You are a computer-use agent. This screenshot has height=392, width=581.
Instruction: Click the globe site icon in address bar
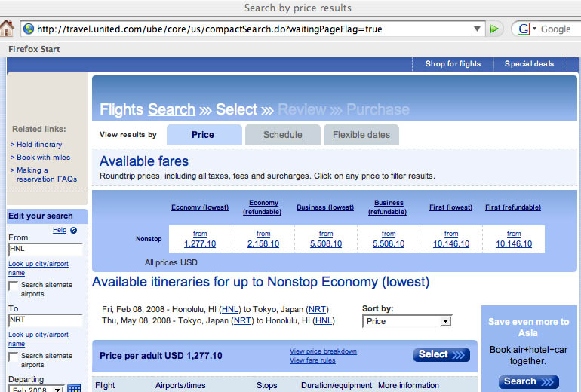coord(29,29)
